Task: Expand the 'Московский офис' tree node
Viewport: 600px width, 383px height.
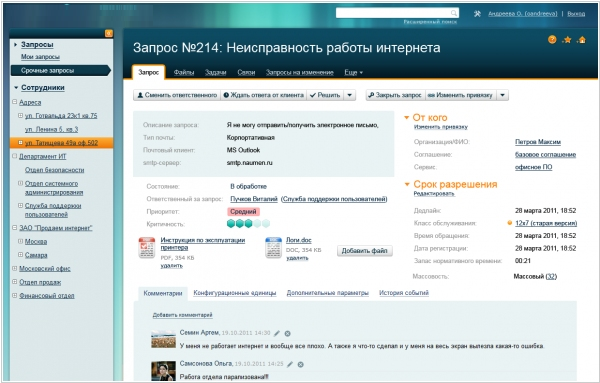Action: click(x=15, y=268)
